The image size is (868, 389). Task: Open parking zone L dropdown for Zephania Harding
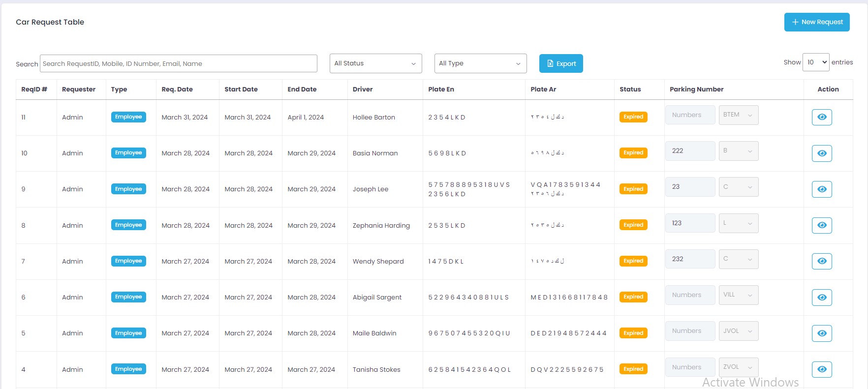tap(739, 223)
